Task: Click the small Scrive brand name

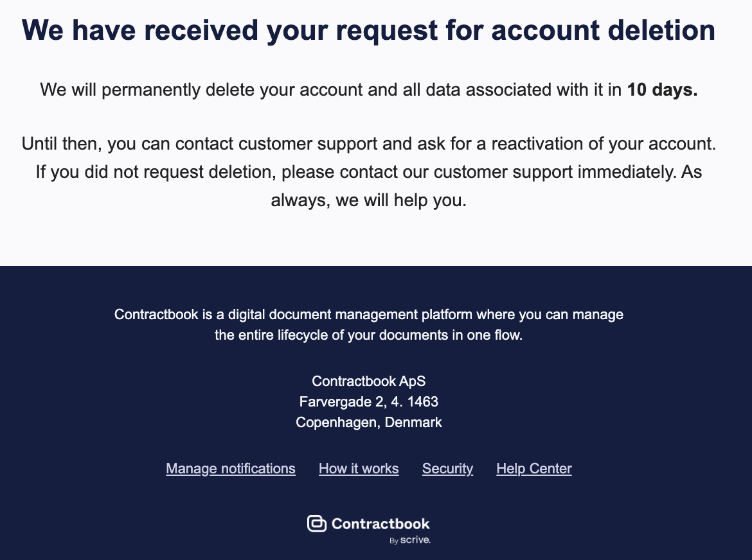Action: tap(415, 540)
